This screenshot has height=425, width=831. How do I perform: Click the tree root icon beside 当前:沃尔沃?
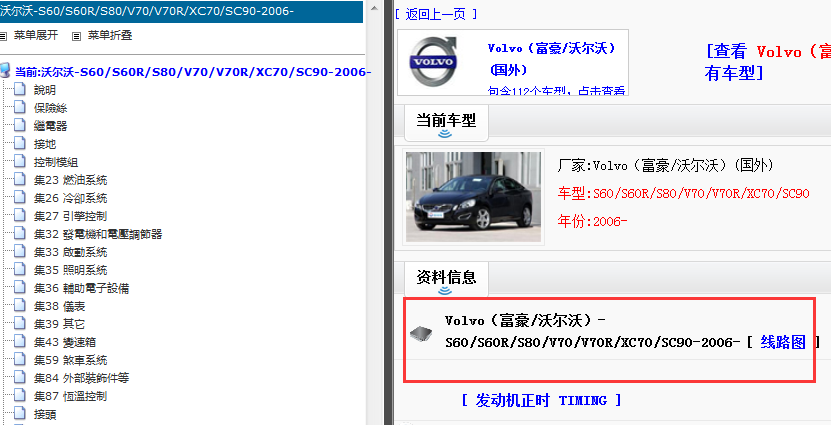(x=5, y=71)
